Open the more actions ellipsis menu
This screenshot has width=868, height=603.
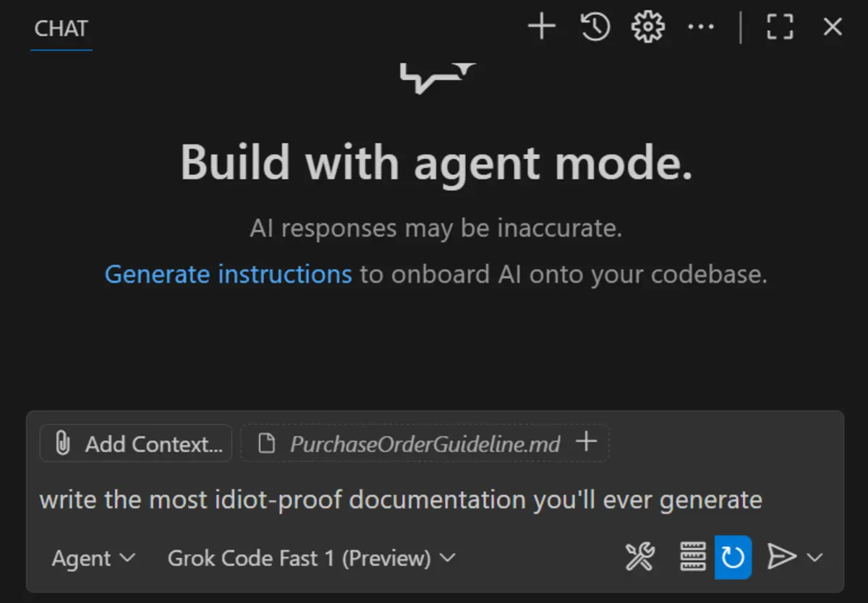pos(700,28)
